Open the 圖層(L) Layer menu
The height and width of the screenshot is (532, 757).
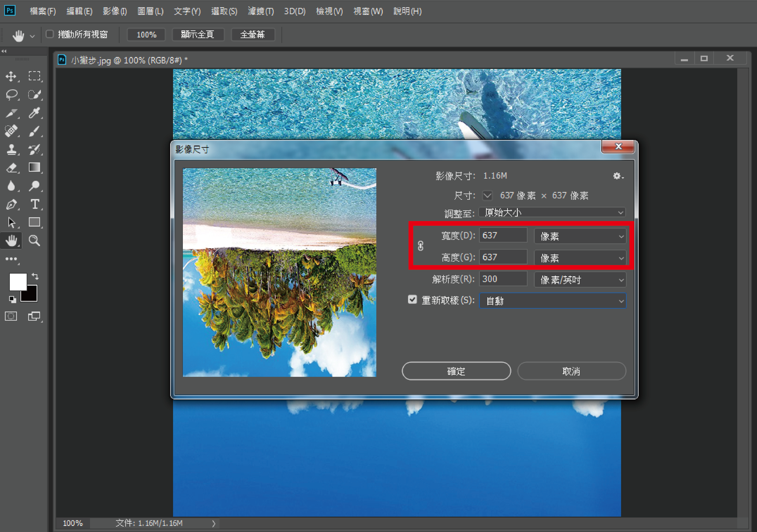tap(150, 11)
